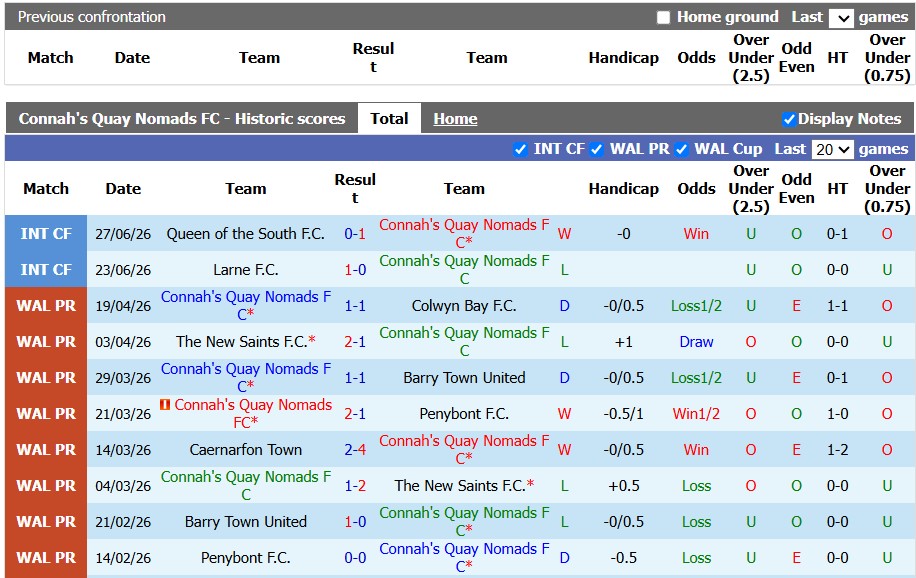This screenshot has width=916, height=578.
Task: Open Colwyn Bay F.C. team link
Action: pyautogui.click(x=464, y=306)
